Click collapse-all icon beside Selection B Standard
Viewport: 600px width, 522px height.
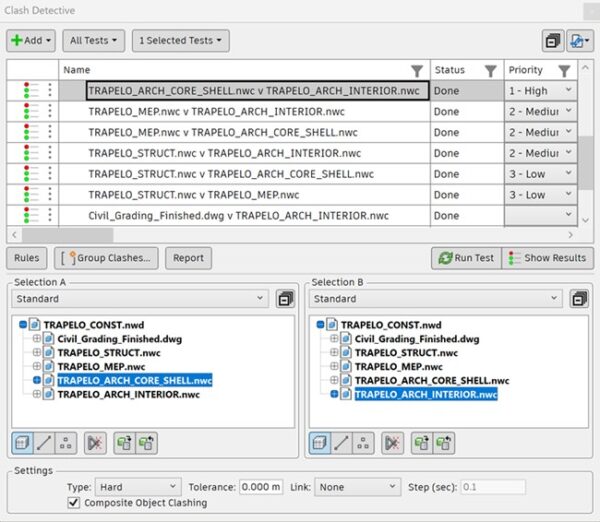coord(579,299)
